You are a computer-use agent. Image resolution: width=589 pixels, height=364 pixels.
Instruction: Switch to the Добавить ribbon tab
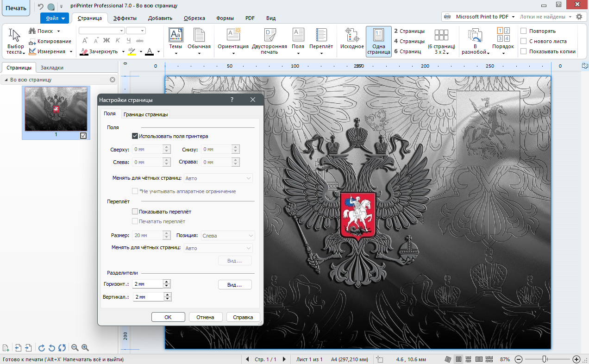pos(160,18)
